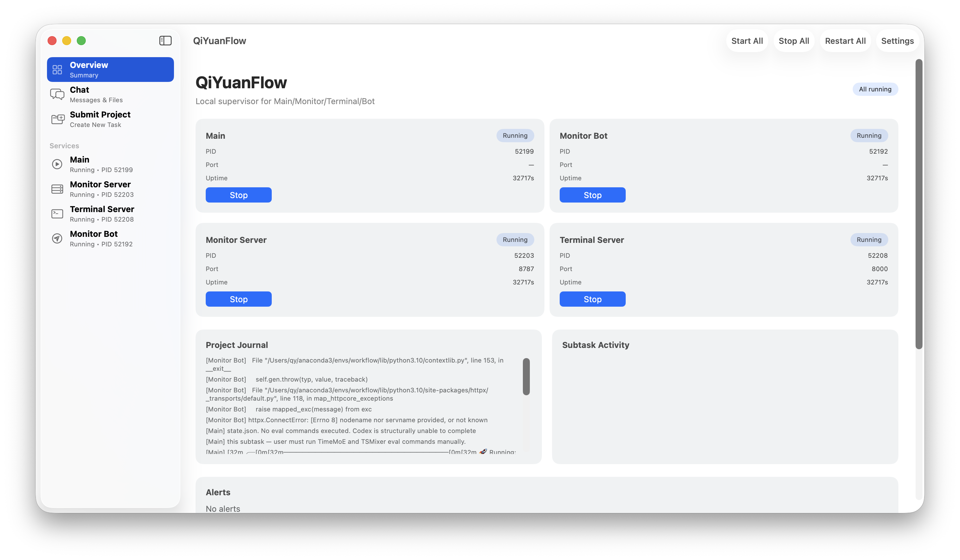This screenshot has width=960, height=560.
Task: Select Main service in sidebar
Action: pos(110,164)
